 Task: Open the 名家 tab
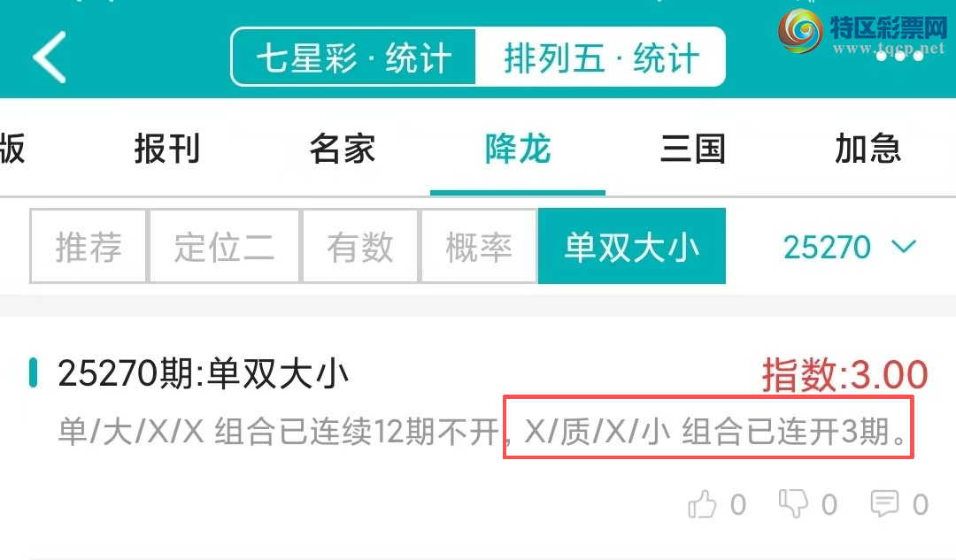point(342,149)
